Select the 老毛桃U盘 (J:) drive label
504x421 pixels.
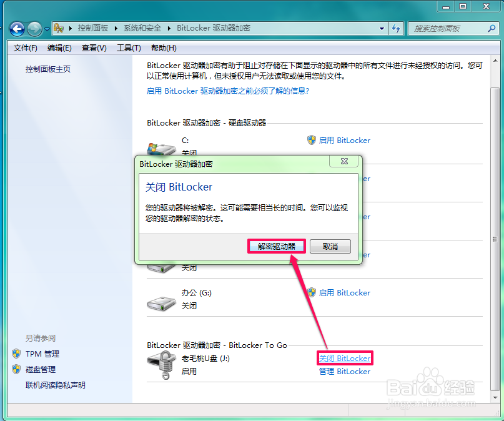205,359
